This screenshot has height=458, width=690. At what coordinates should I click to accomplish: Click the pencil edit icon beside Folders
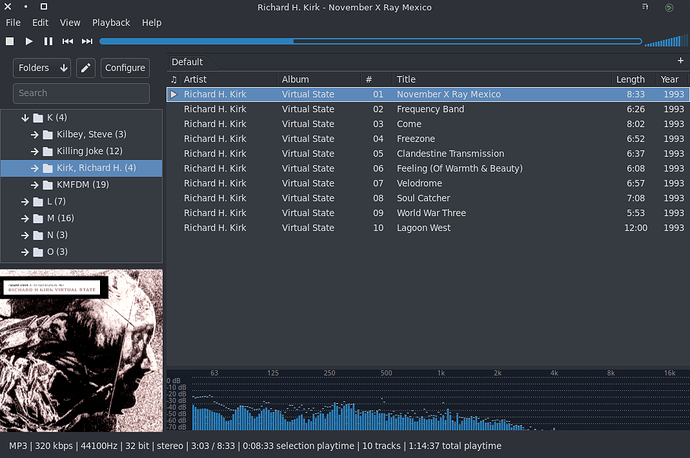pyautogui.click(x=85, y=68)
